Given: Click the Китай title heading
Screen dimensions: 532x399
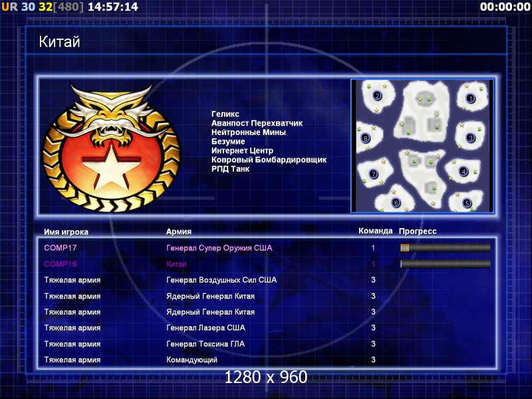Looking at the screenshot, I should click(x=59, y=42).
